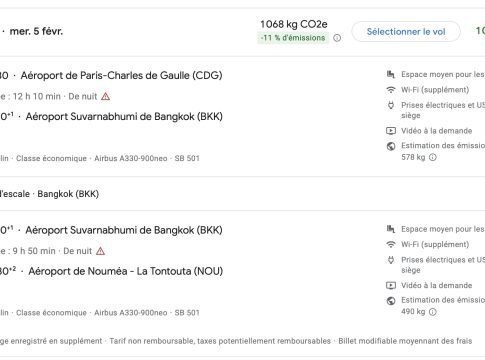Click power plug icon on second flight segment
The image size is (485, 360).
click(391, 260)
